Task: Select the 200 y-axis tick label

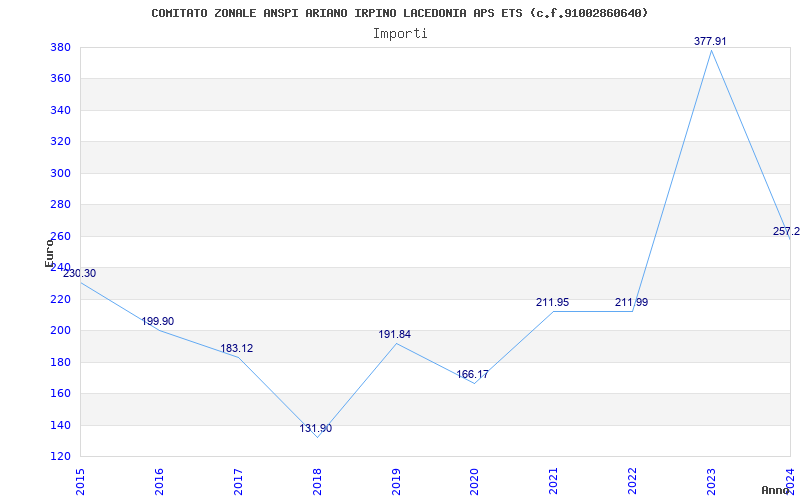Action: click(60, 331)
